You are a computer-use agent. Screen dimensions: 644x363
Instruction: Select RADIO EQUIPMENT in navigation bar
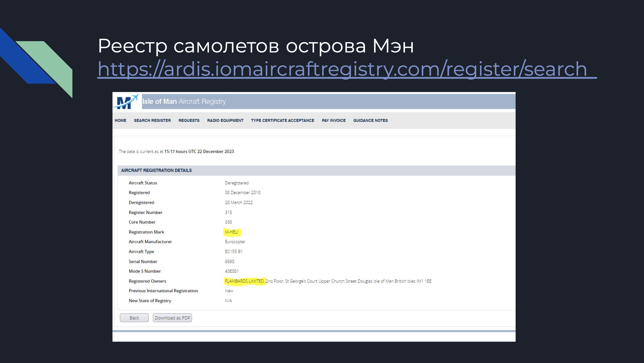(225, 120)
